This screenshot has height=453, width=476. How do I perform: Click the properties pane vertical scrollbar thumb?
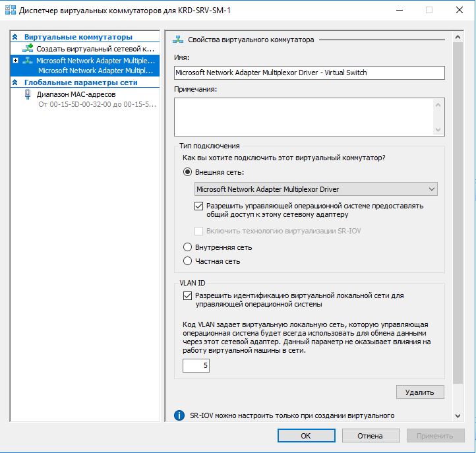458,212
